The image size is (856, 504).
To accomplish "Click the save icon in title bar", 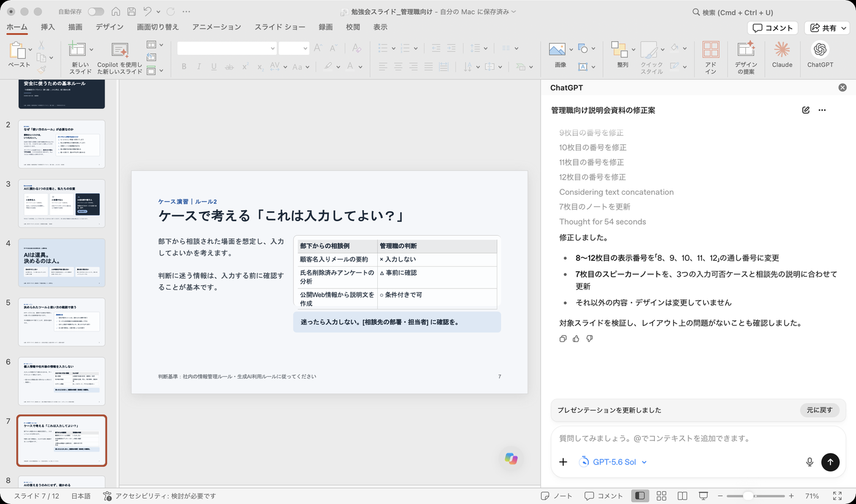I will click(x=131, y=12).
